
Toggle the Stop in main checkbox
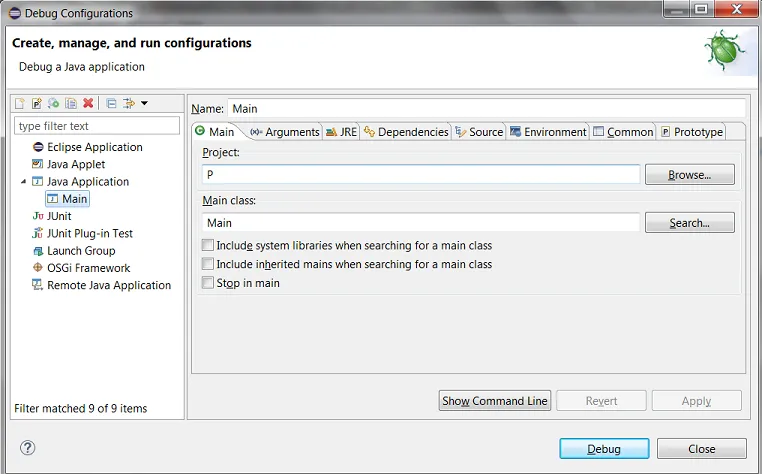pyautogui.click(x=208, y=282)
